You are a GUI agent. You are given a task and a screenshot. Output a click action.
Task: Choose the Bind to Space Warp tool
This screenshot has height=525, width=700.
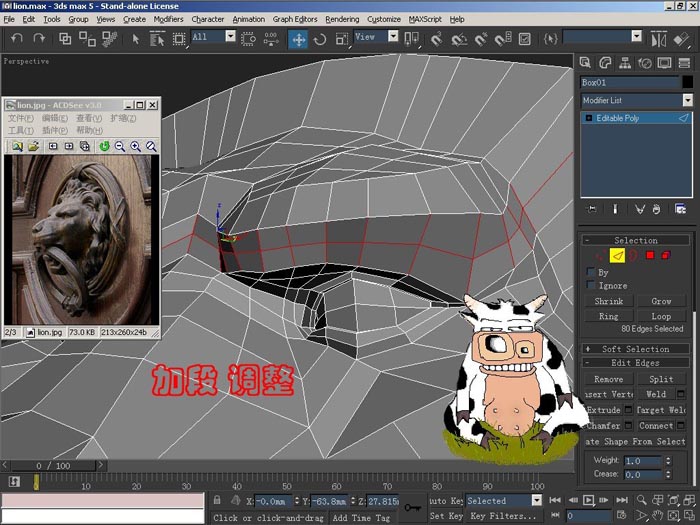[109, 39]
